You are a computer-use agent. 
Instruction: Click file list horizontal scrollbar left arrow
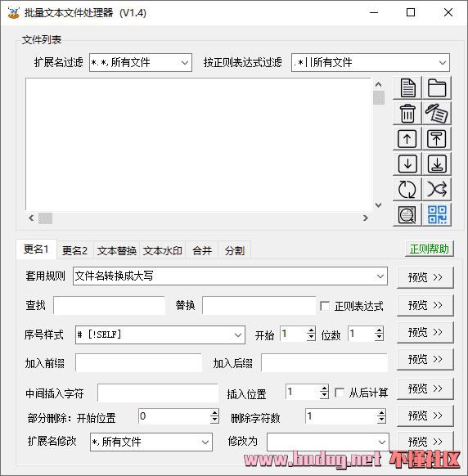pos(31,218)
